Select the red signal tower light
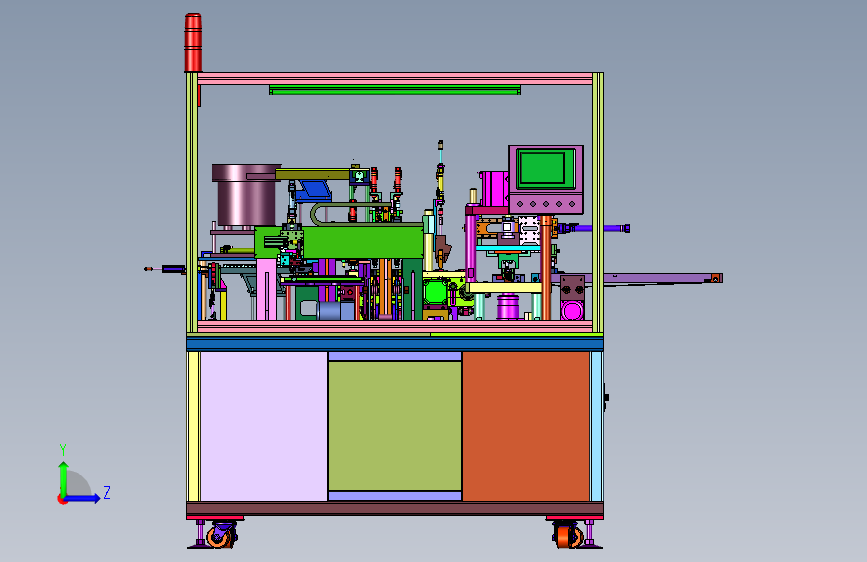 tap(193, 43)
